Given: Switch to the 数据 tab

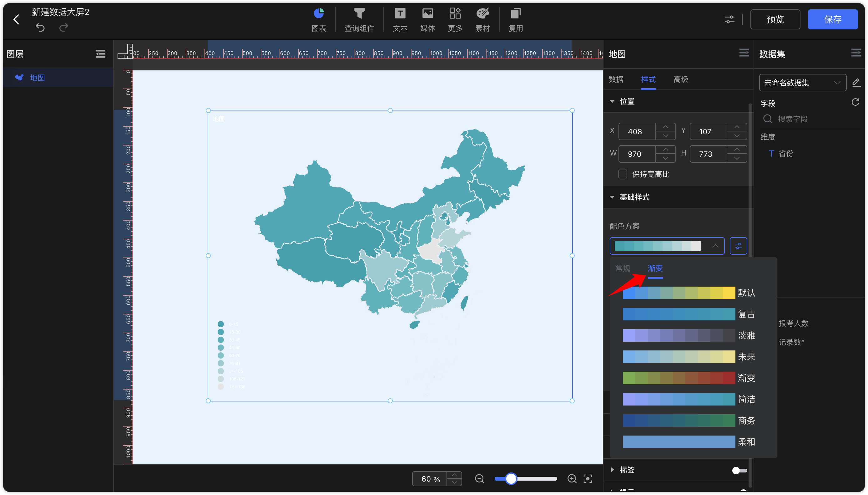Looking at the screenshot, I should coord(616,79).
